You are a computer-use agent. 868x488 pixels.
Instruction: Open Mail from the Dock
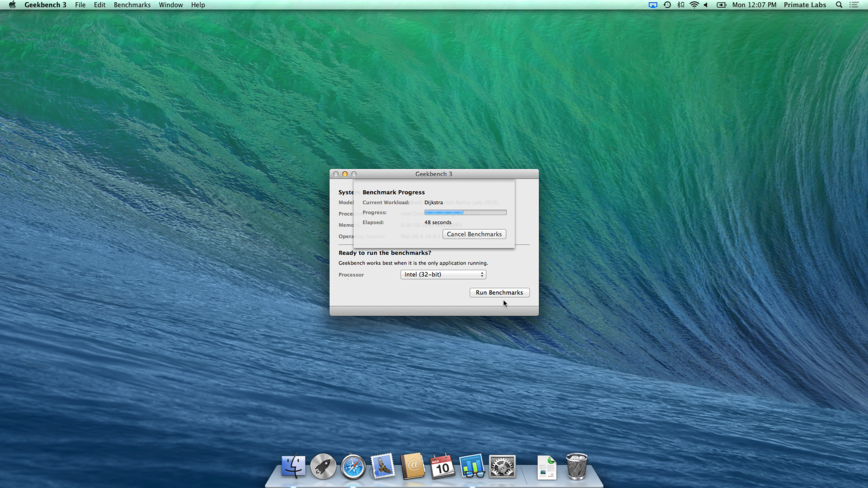click(382, 466)
